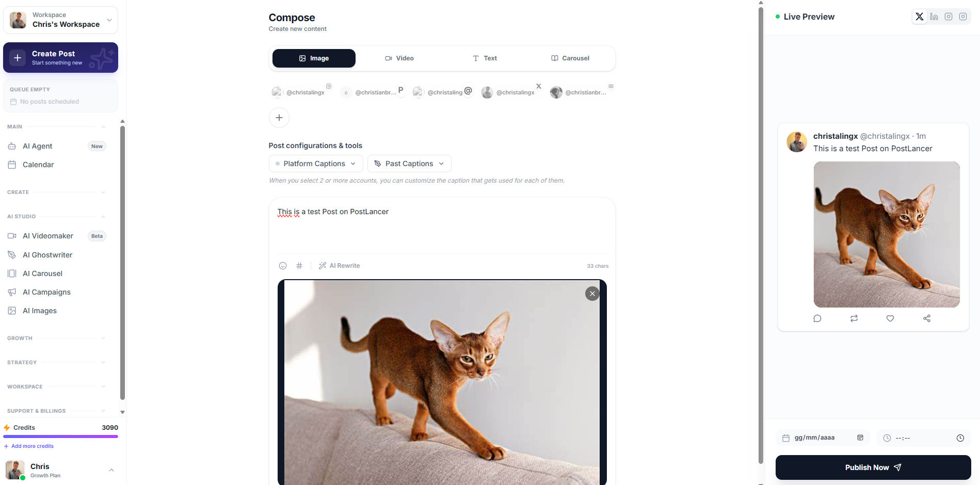
Task: Open the Chris's Workspace switcher
Action: click(61, 20)
